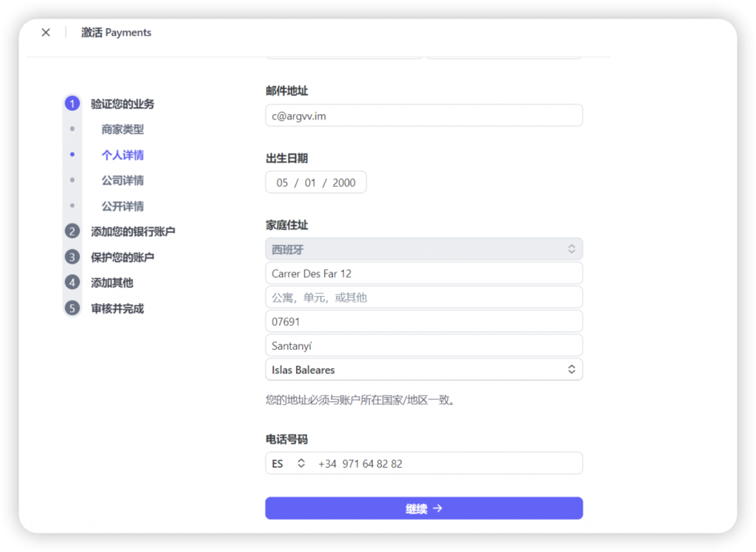The width and height of the screenshot is (756, 552).
Task: Click the 邮件地址 email input field
Action: (x=424, y=116)
